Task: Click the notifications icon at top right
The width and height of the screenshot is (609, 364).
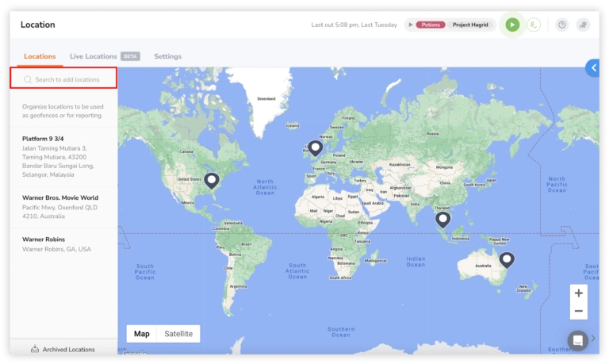Action: 583,25
